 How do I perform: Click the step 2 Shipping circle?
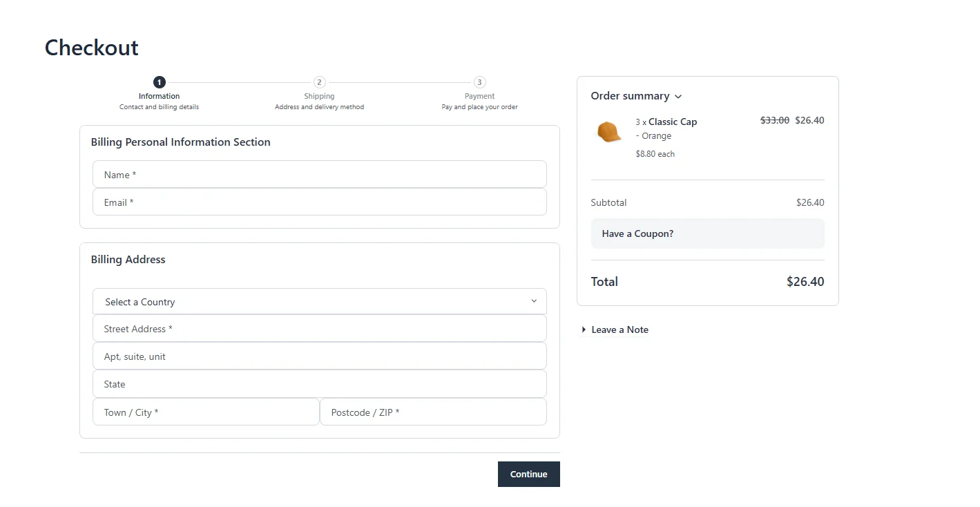[x=319, y=82]
